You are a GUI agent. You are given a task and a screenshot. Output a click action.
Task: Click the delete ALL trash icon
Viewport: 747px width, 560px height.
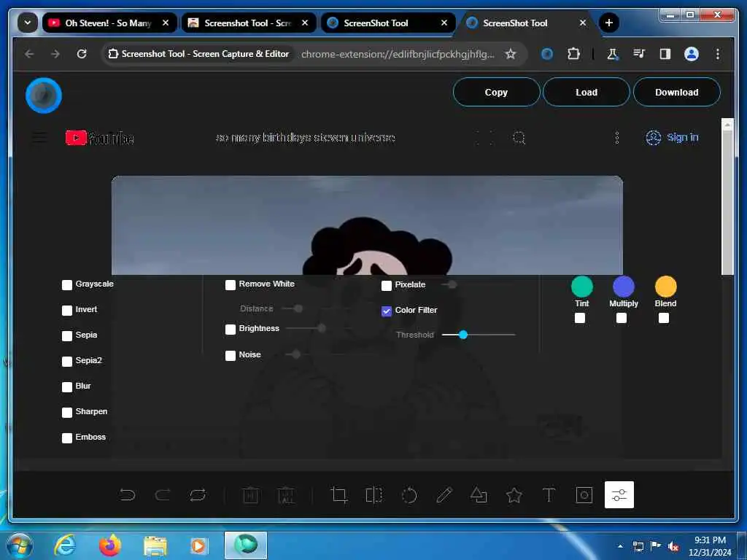(286, 495)
